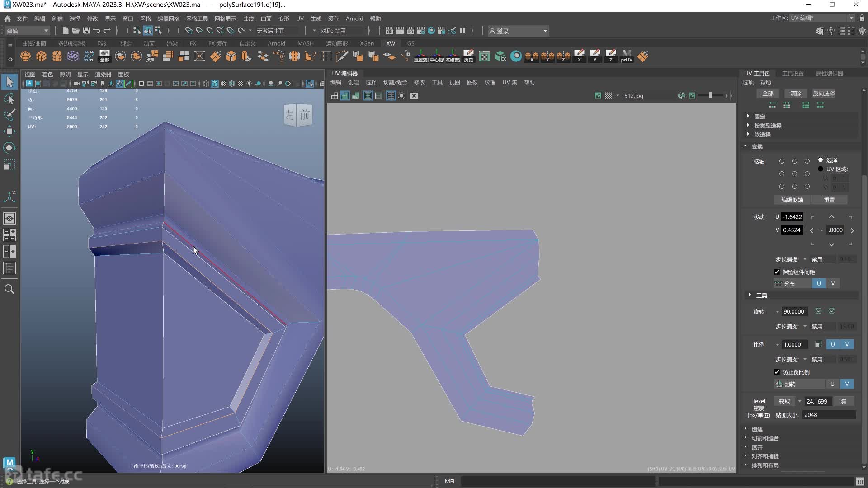This screenshot has width=868, height=488.
Task: Open the 编辑网格 menu
Action: [168, 19]
